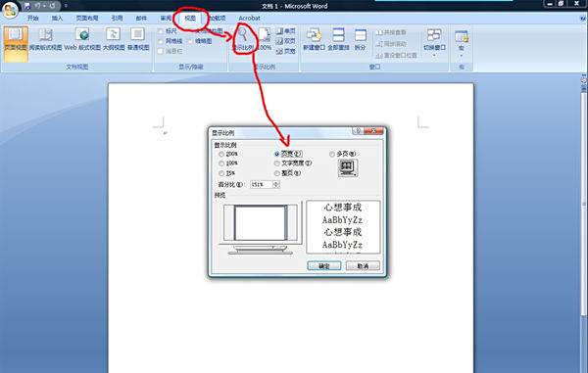This screenshot has height=373, width=588.
Task: Click the Office button orb
Action: tap(10, 10)
